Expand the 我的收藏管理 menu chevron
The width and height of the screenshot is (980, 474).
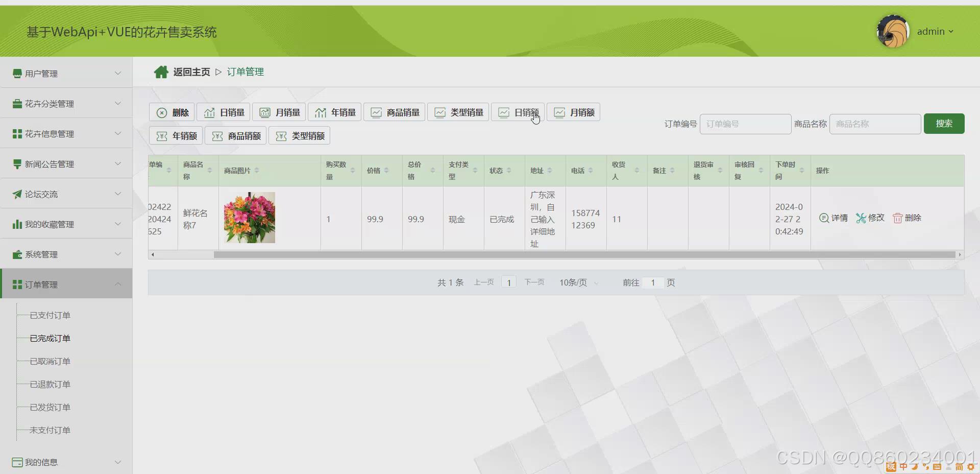(118, 224)
